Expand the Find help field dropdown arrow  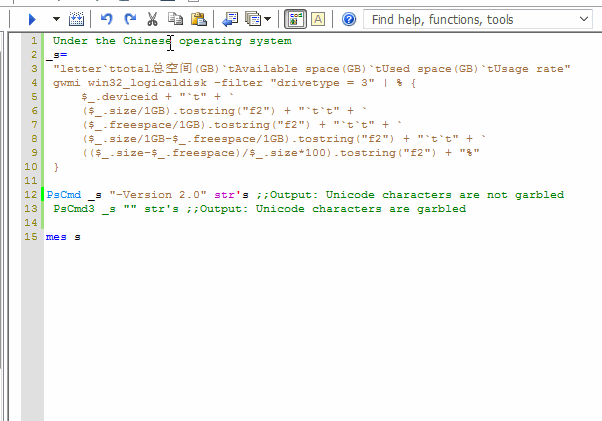click(584, 19)
